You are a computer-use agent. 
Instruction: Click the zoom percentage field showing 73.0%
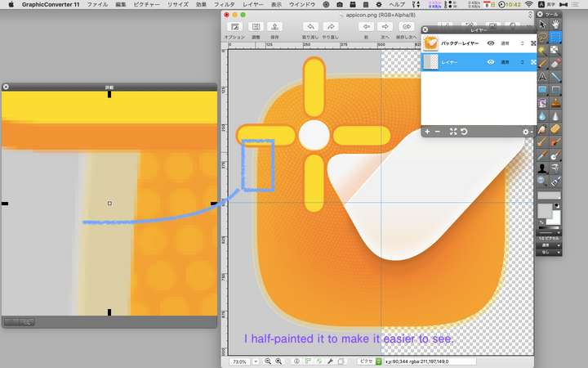[x=239, y=361]
